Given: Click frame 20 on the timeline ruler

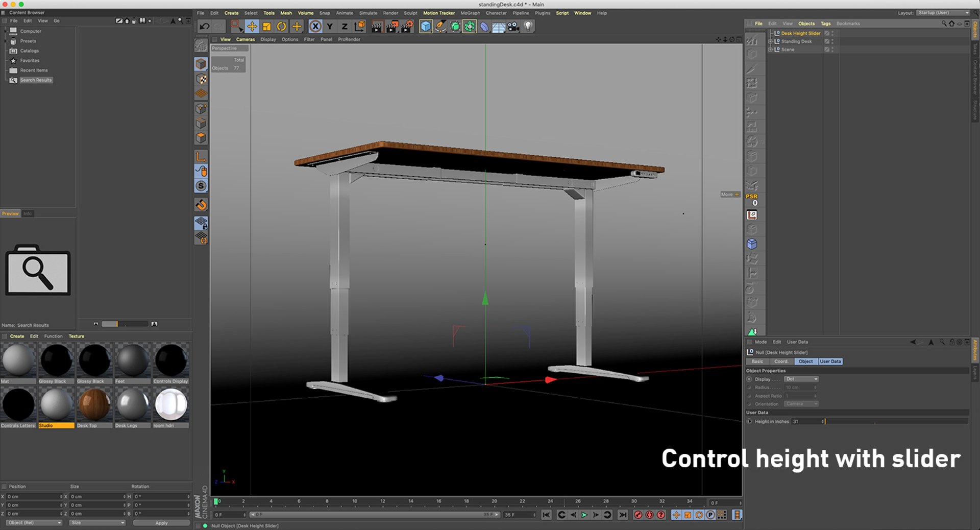Looking at the screenshot, I should click(494, 502).
